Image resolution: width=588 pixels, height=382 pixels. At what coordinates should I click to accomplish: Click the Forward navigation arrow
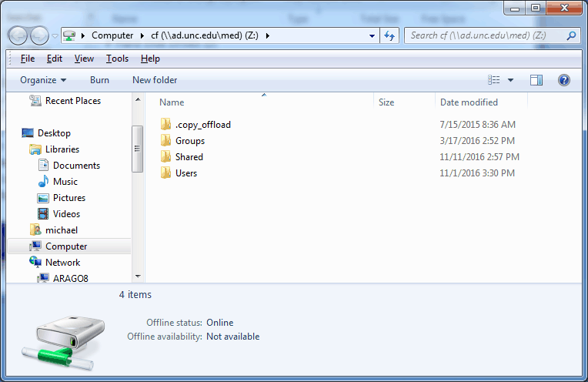pos(39,36)
